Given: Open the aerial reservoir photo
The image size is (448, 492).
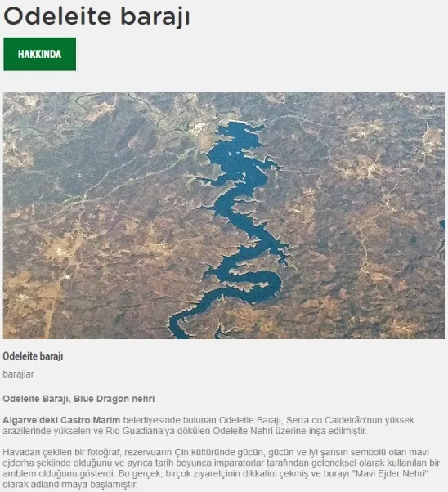Looking at the screenshot, I should [x=224, y=216].
